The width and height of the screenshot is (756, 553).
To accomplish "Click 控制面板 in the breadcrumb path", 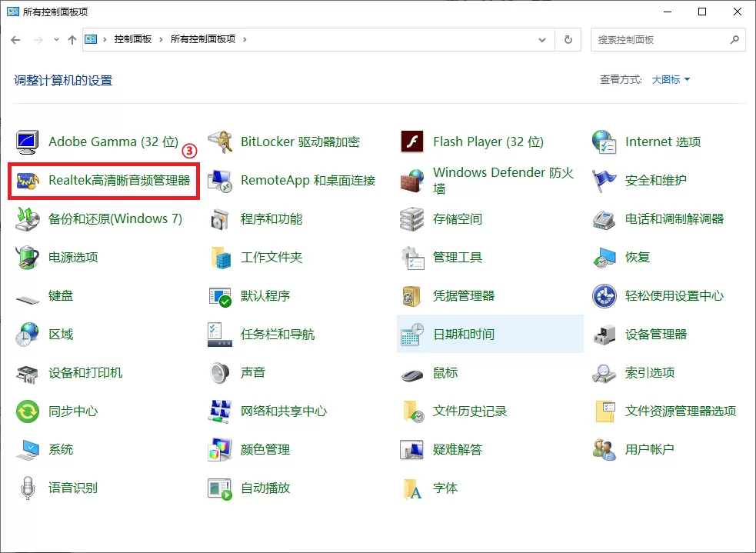I will (132, 39).
